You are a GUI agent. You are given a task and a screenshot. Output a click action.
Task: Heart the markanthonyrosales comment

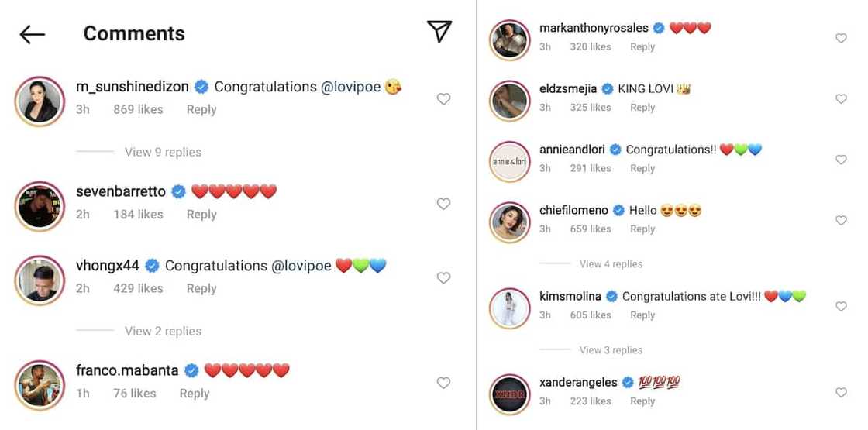coord(841,38)
